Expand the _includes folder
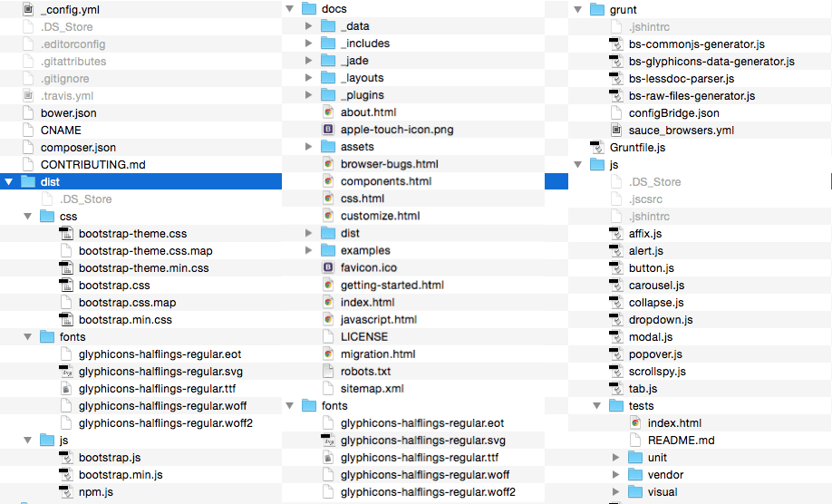 tap(308, 43)
